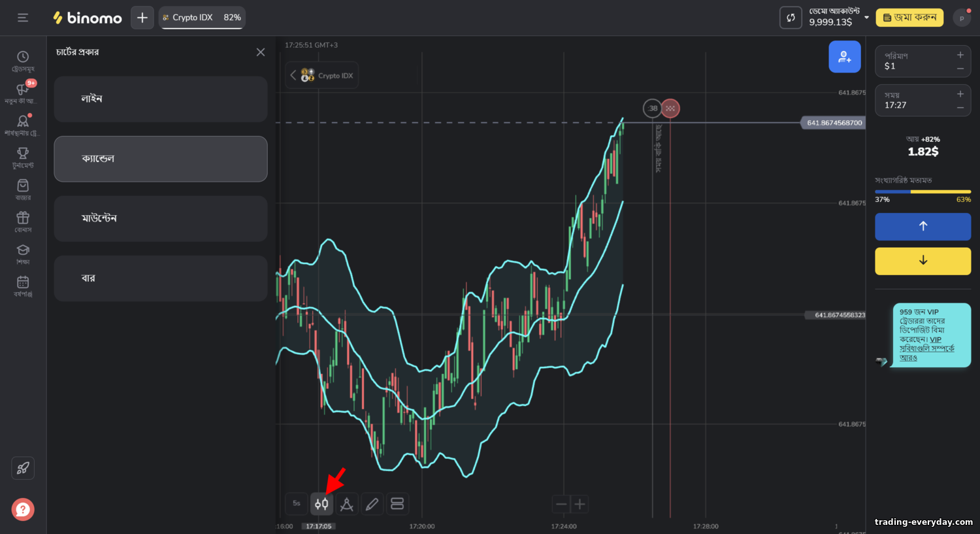Select the বার chart type
980x534 pixels.
pos(161,278)
